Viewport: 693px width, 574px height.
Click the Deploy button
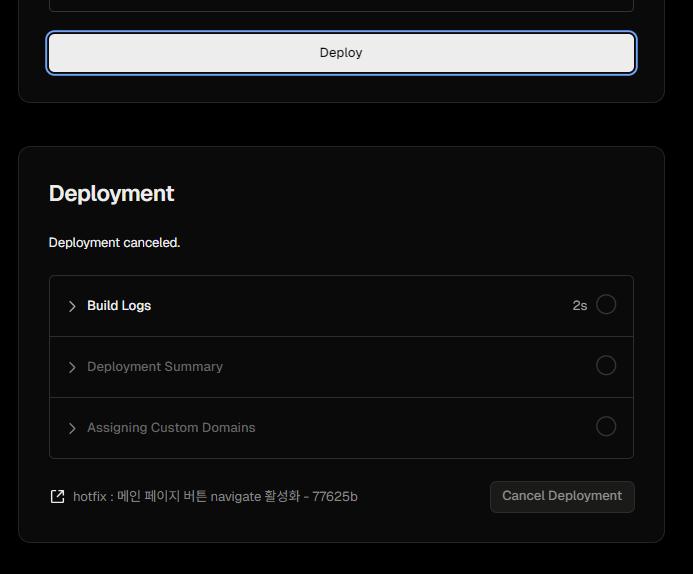(x=341, y=53)
